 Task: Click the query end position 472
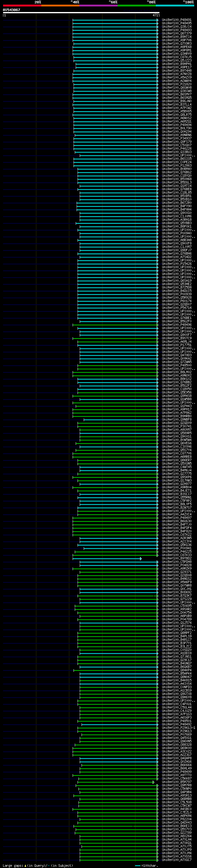coord(155,15)
